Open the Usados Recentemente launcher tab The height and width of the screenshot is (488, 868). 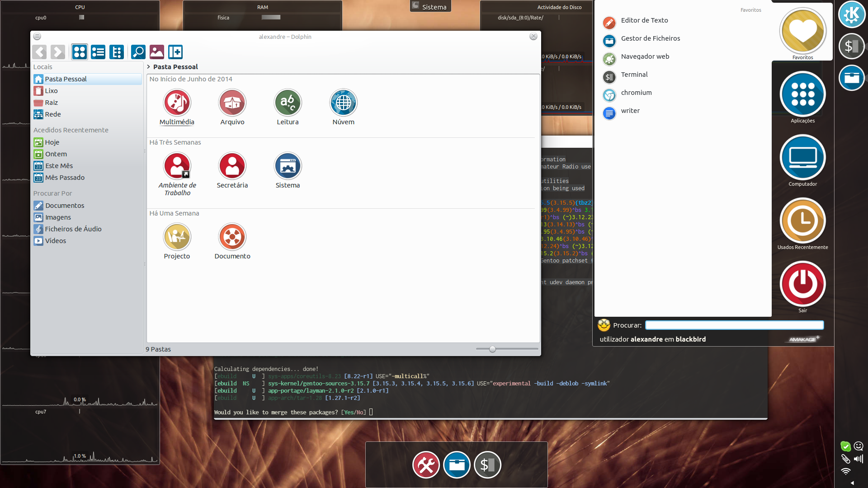(802, 221)
